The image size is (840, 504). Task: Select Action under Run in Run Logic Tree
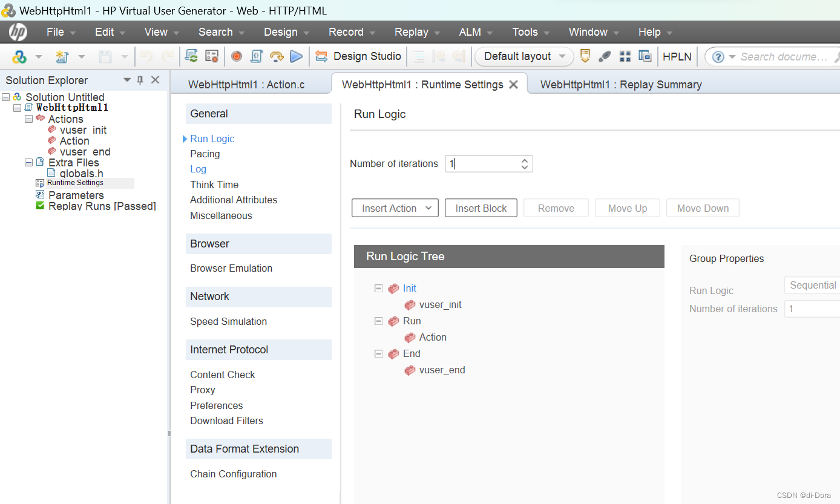point(433,338)
